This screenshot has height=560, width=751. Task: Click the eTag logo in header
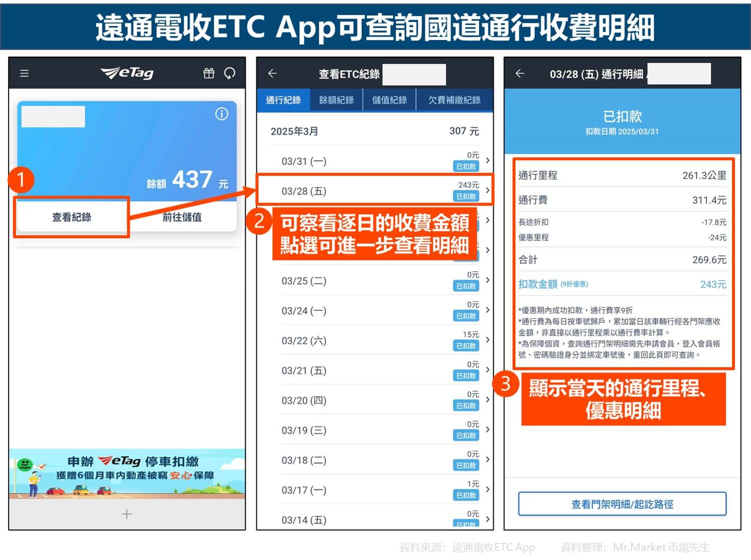point(127,74)
